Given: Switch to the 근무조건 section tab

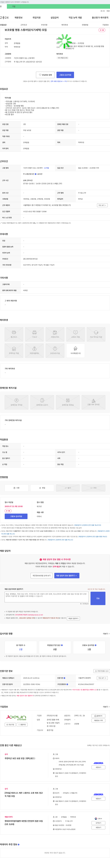Looking at the screenshot, I should tap(24, 25).
